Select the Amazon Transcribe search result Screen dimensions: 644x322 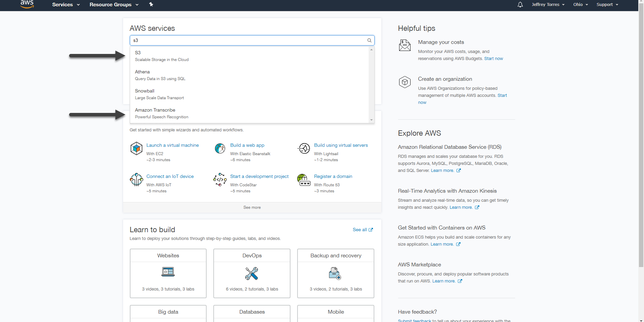click(249, 113)
